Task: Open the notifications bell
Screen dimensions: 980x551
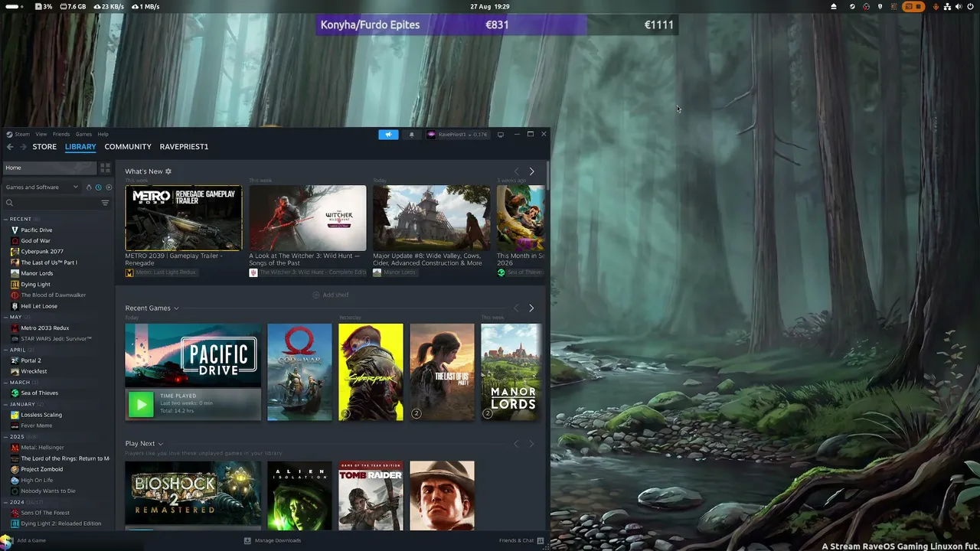Action: point(411,135)
